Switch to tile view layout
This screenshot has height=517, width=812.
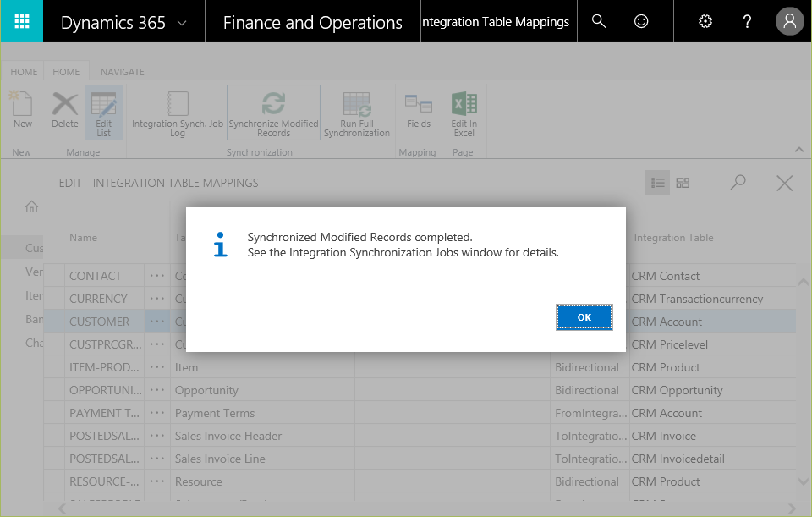click(x=683, y=183)
